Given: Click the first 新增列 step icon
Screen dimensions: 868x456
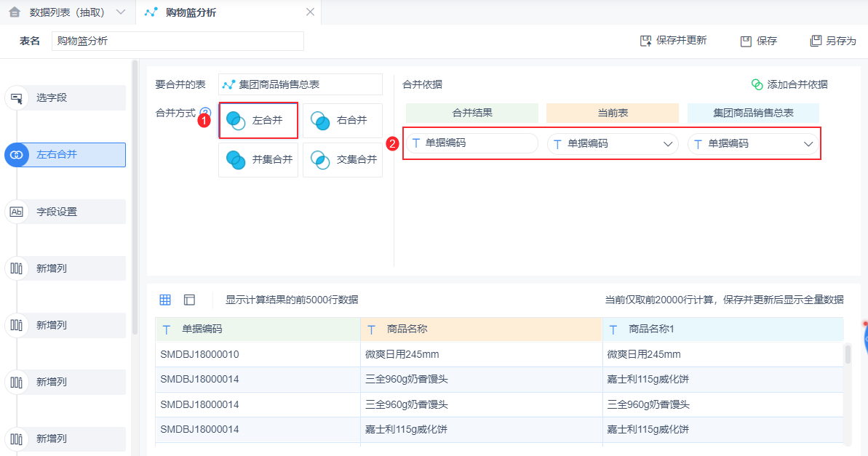Looking at the screenshot, I should (16, 268).
